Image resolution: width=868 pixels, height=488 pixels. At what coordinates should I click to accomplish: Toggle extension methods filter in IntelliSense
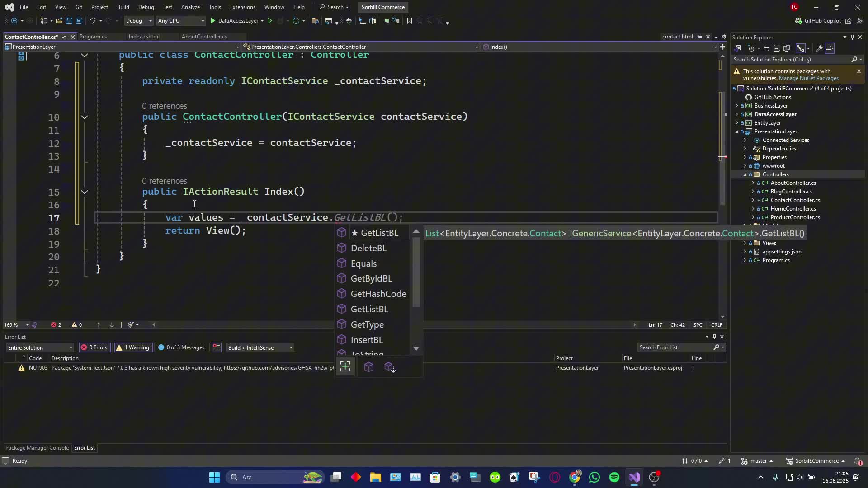pyautogui.click(x=390, y=367)
